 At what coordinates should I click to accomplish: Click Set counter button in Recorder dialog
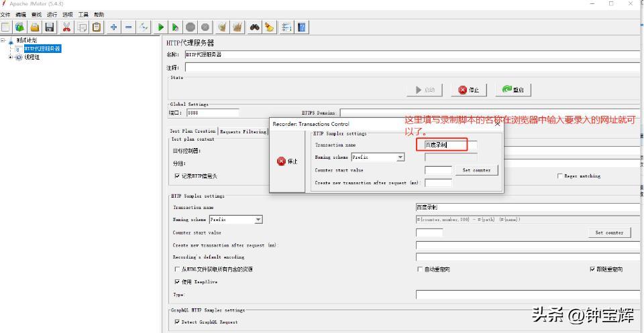coord(476,170)
